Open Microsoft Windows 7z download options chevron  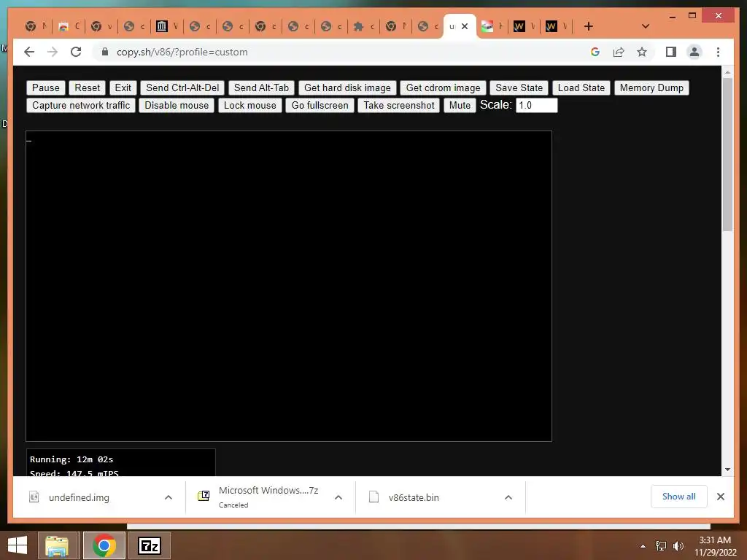pos(338,497)
